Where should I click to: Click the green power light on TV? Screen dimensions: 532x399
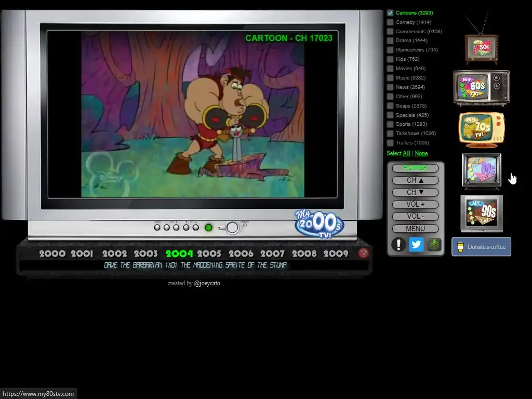209,228
